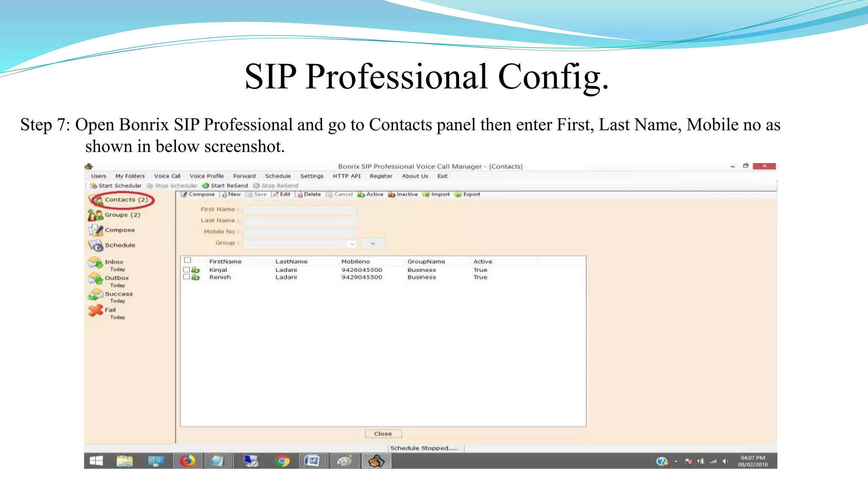Open the Schedule sidebar item
The width and height of the screenshot is (868, 488).
click(112, 245)
